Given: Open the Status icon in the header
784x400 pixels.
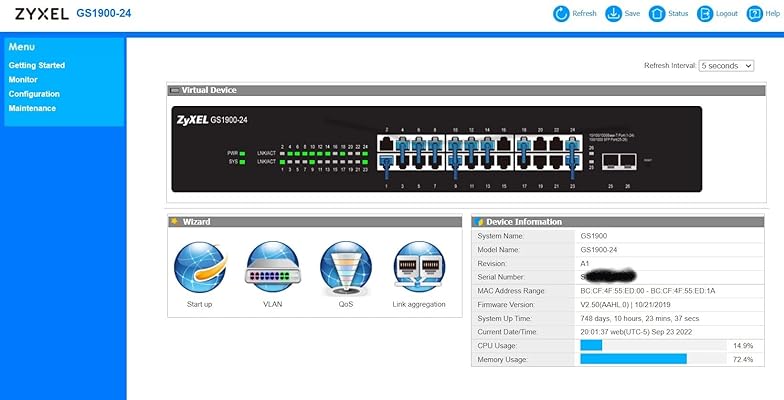Looking at the screenshot, I should point(657,14).
